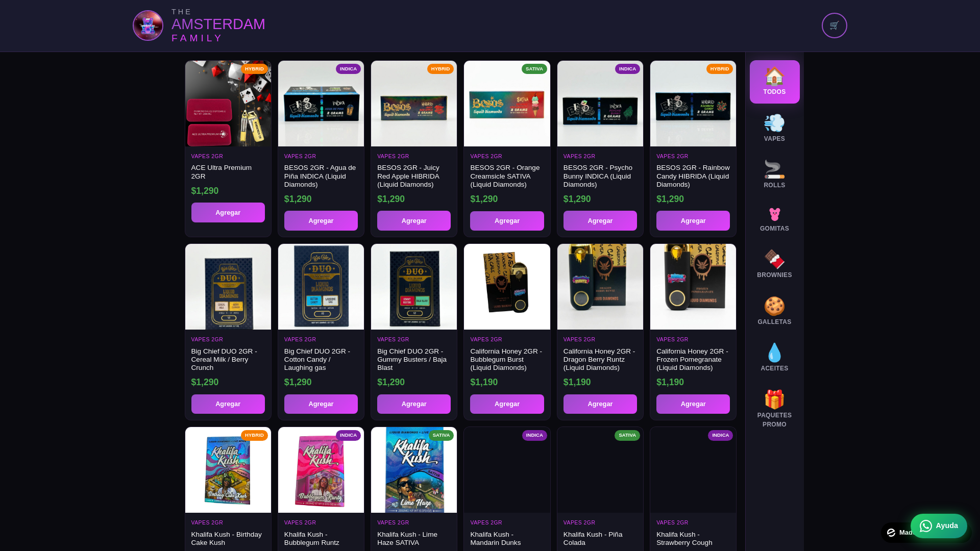Add Big Chief DUO Cereal Milk to cart
This screenshot has width=980, height=551.
(x=228, y=404)
